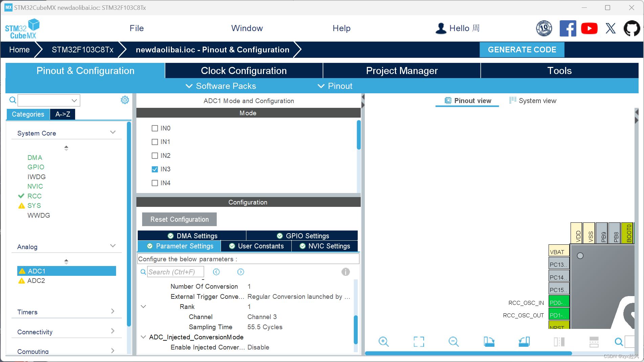Open the NVIC Settings tab
Viewport: 644px width, 362px height.
[x=325, y=246]
